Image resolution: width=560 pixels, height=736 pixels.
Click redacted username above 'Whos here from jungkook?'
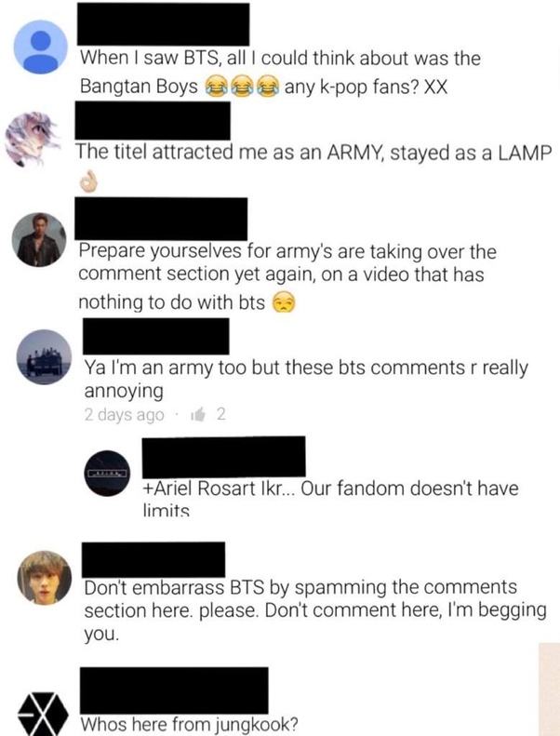click(174, 690)
